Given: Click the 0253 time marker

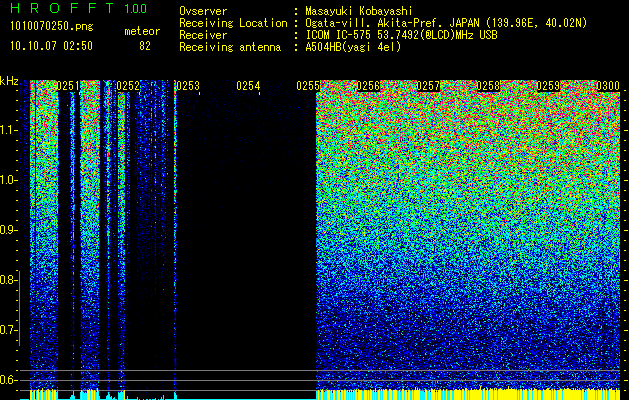Looking at the screenshot, I should 188,86.
